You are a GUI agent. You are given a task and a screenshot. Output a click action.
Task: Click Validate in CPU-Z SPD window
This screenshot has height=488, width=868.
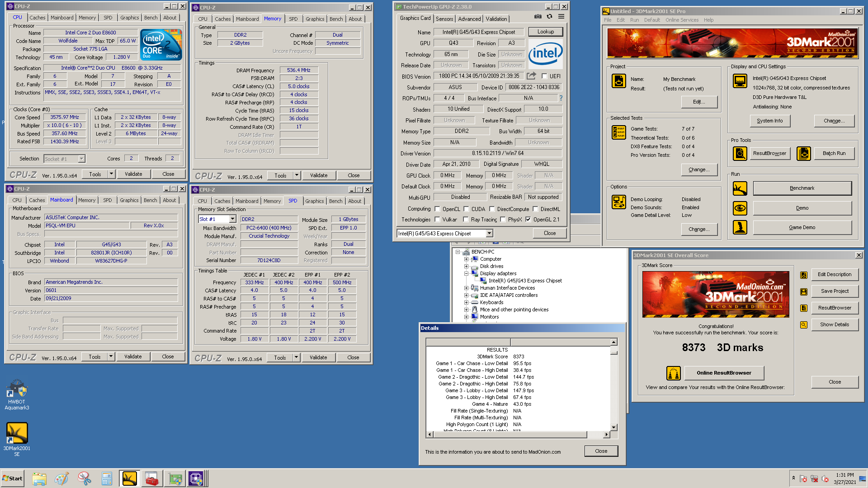(318, 357)
